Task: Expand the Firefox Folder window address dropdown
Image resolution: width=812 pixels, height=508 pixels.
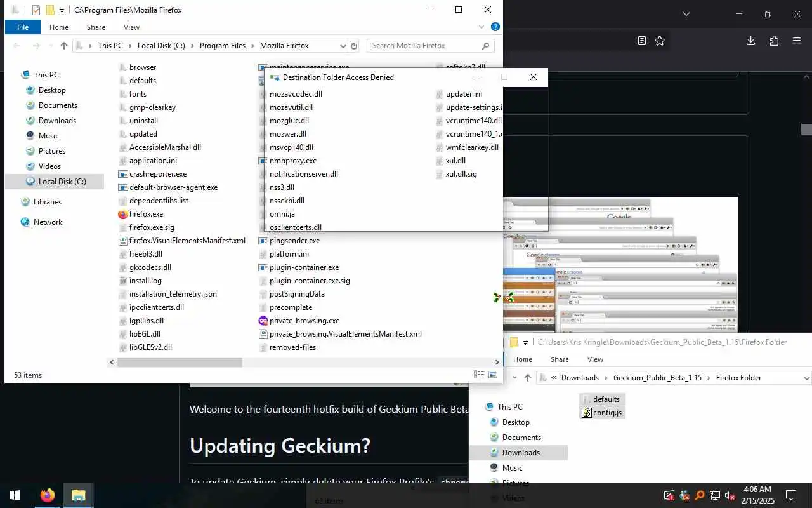Action: pos(806,378)
